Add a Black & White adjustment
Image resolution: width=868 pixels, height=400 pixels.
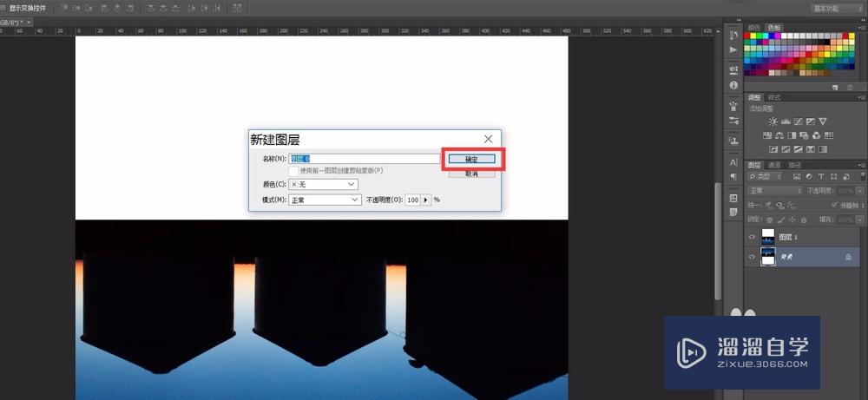(x=792, y=135)
